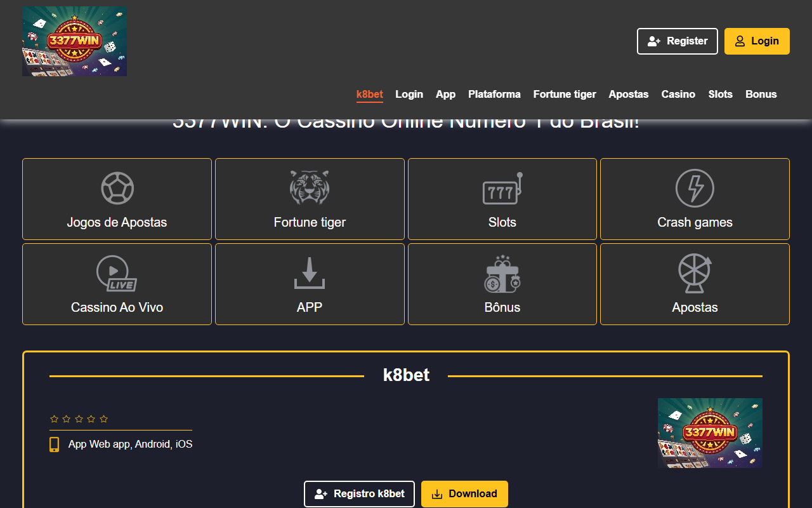Click the yellow Download button
This screenshot has height=508, width=812.
(x=464, y=494)
